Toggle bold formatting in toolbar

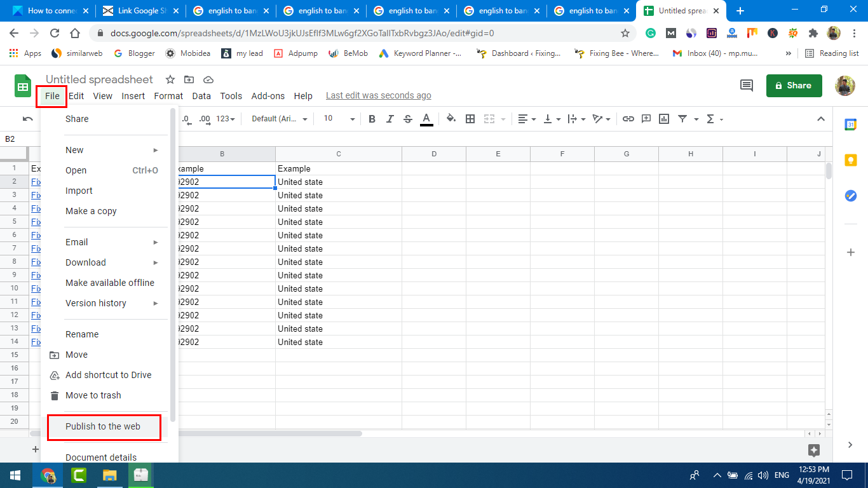[372, 119]
